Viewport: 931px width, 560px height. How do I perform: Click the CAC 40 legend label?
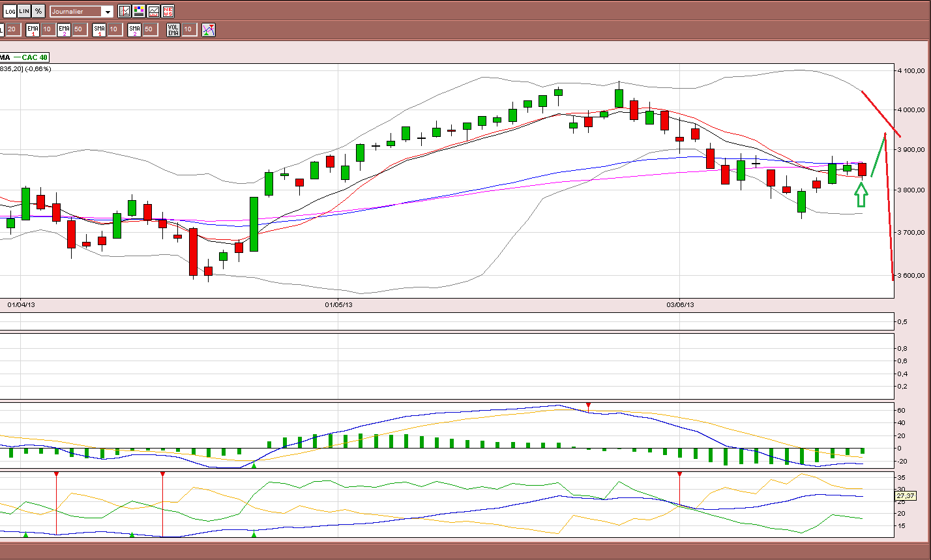35,57
